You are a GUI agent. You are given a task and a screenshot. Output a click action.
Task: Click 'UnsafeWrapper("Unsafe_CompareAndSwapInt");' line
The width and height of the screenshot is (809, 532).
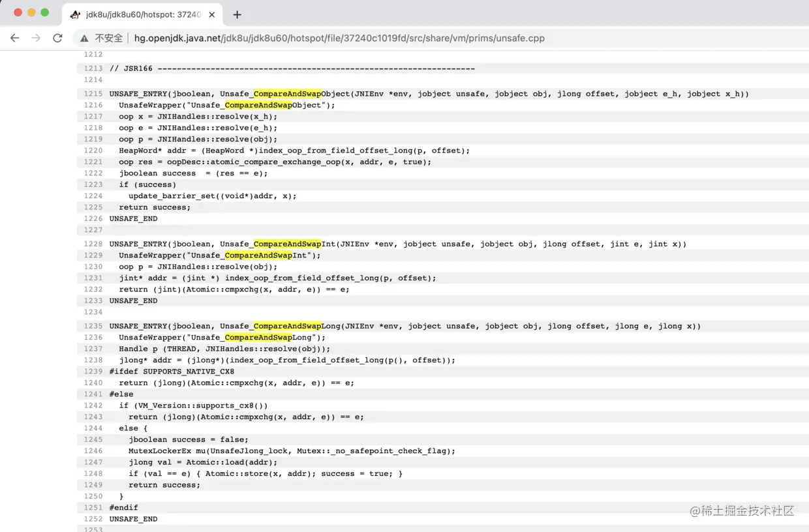pos(219,256)
